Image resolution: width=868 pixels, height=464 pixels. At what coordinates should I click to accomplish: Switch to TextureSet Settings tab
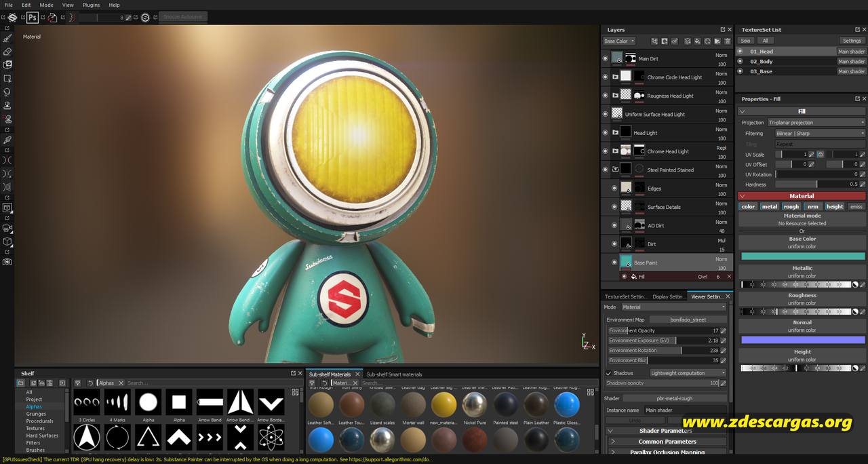(x=625, y=296)
